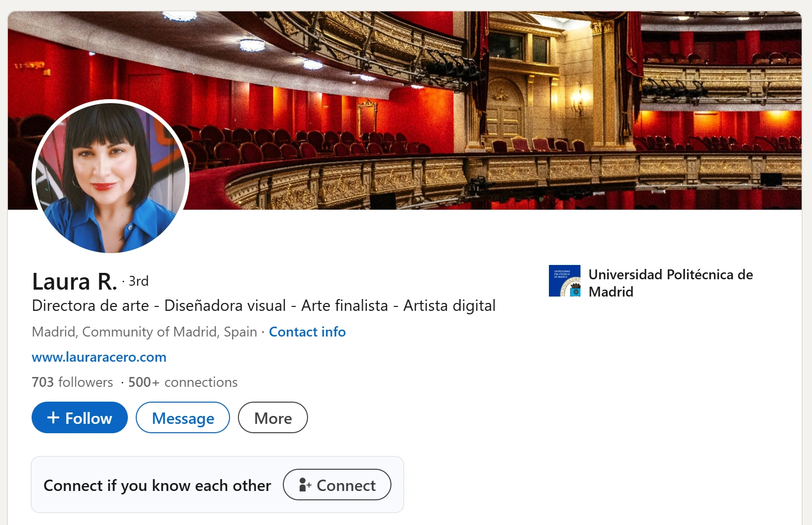Image resolution: width=812 pixels, height=525 pixels.
Task: Click the 'Connect if you know each other' text
Action: point(157,486)
